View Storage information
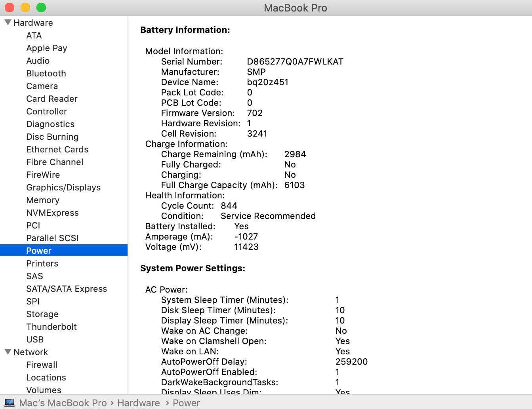The image size is (532, 409). (x=42, y=314)
